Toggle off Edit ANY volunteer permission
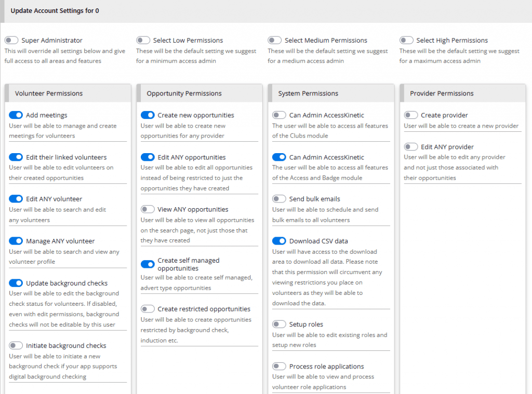The width and height of the screenshot is (532, 394). click(16, 199)
